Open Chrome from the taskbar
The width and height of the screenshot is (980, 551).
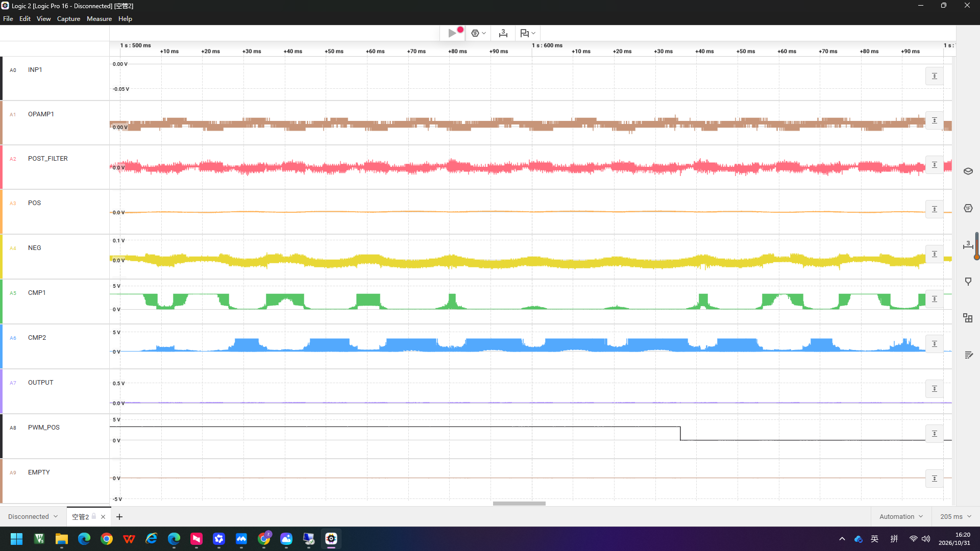point(107,539)
